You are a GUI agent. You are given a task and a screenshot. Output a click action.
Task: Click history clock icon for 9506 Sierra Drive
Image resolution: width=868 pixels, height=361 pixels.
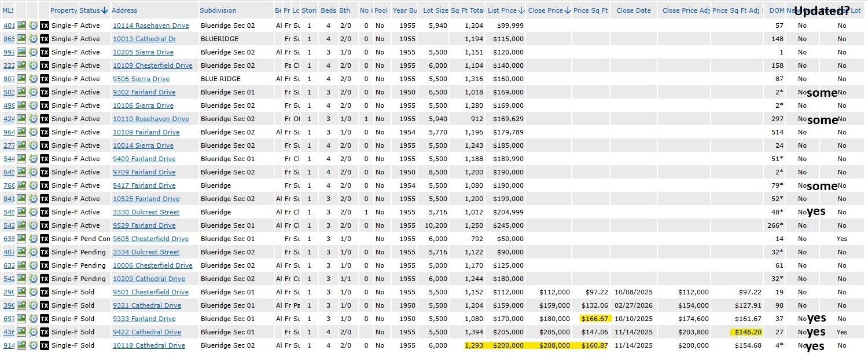click(x=33, y=79)
